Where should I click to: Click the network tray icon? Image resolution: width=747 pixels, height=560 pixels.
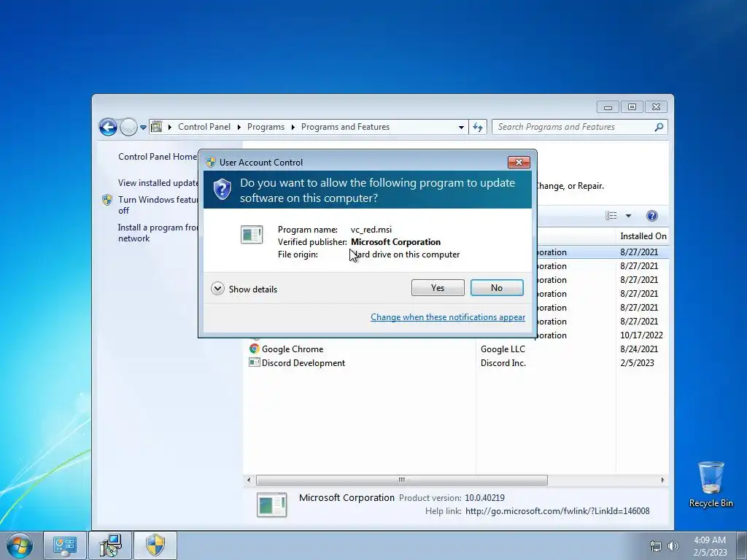(x=656, y=546)
